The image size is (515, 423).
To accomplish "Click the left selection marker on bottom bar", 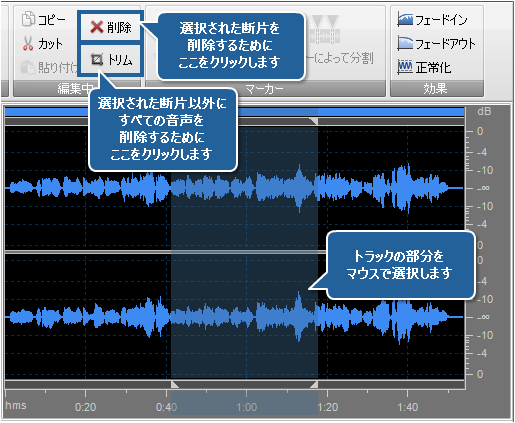I will 175,385.
